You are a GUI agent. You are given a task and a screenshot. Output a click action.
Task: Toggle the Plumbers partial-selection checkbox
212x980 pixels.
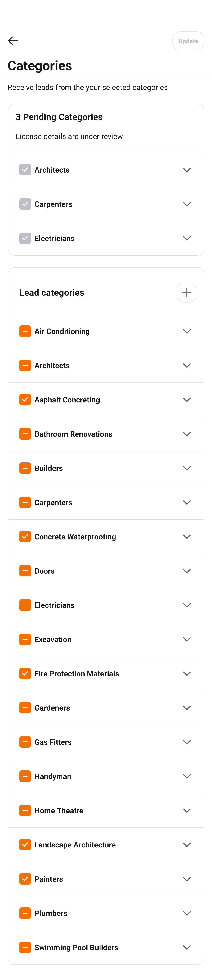pos(25,913)
